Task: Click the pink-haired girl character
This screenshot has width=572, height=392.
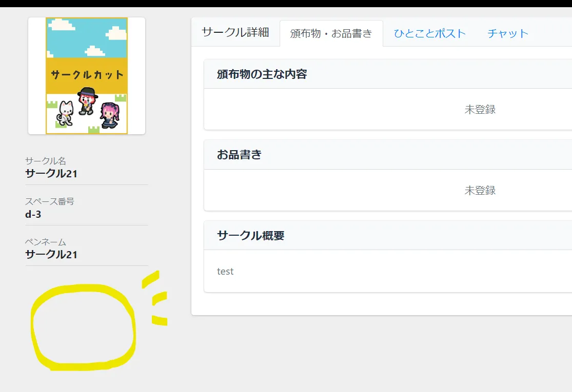Action: [109, 115]
